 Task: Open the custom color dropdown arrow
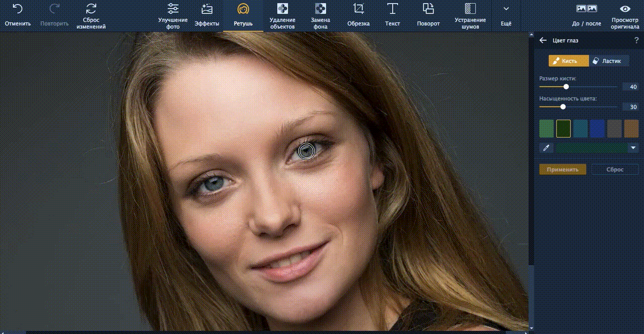[633, 148]
